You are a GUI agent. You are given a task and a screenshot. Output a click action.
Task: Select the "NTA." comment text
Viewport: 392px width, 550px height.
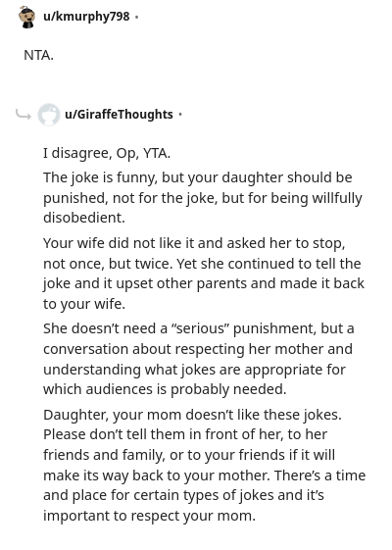[x=38, y=55]
